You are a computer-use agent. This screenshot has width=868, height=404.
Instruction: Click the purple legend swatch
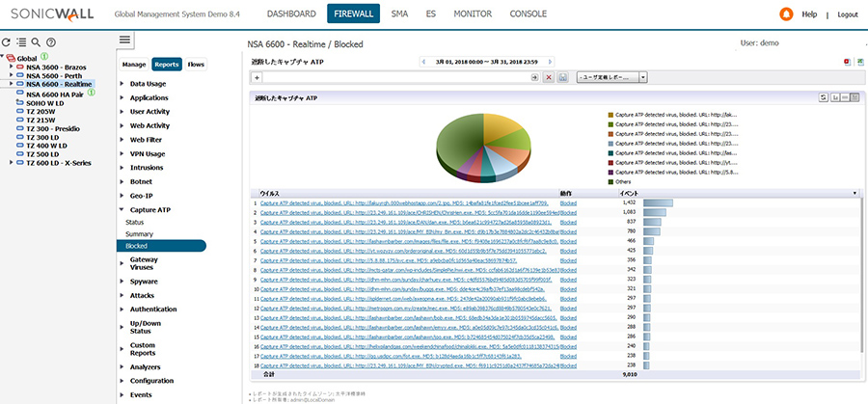(610, 173)
